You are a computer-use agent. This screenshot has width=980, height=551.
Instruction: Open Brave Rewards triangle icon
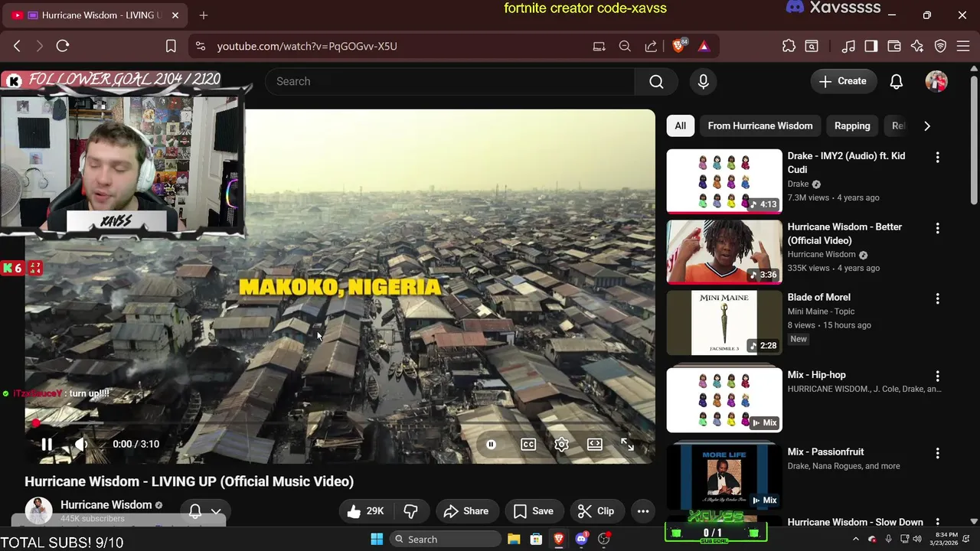tap(704, 46)
